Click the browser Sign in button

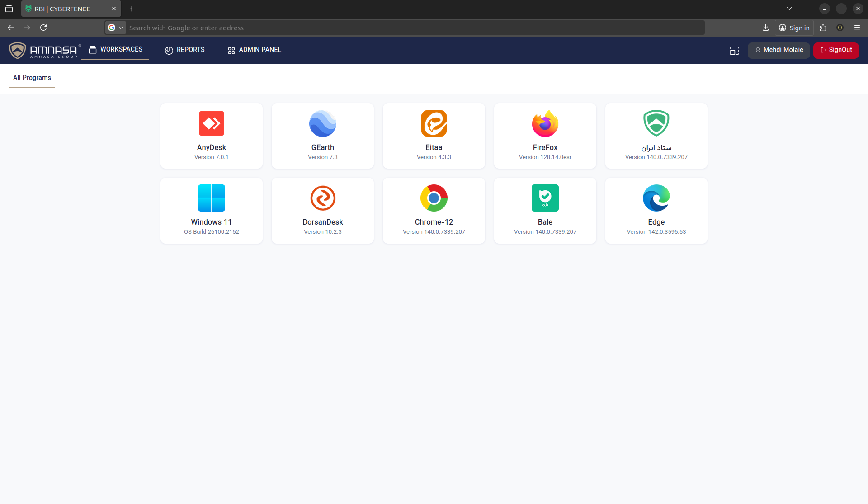coord(794,28)
